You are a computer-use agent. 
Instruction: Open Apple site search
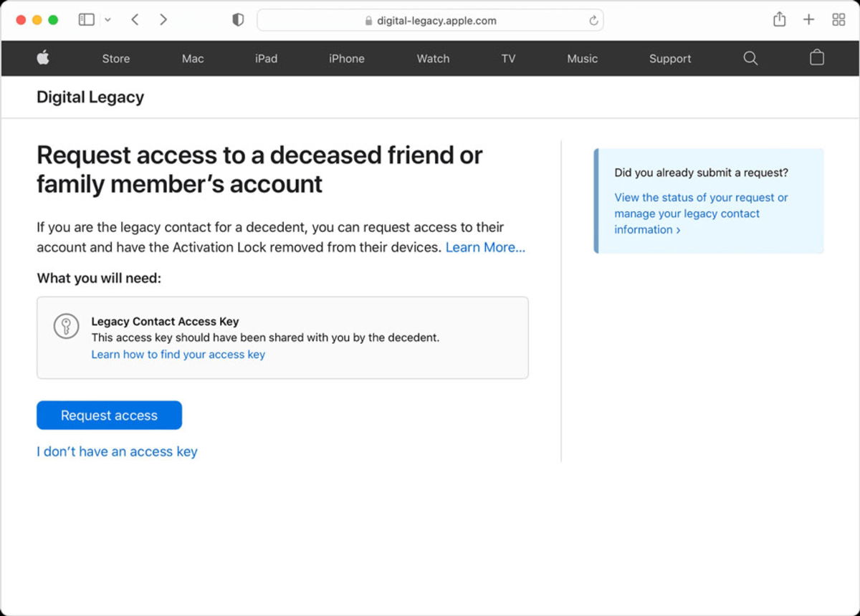(x=750, y=58)
